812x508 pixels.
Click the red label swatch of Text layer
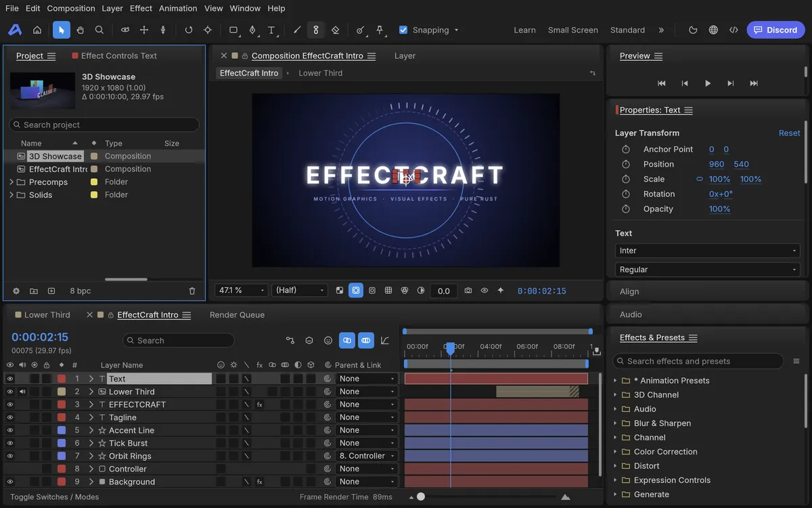coord(62,379)
